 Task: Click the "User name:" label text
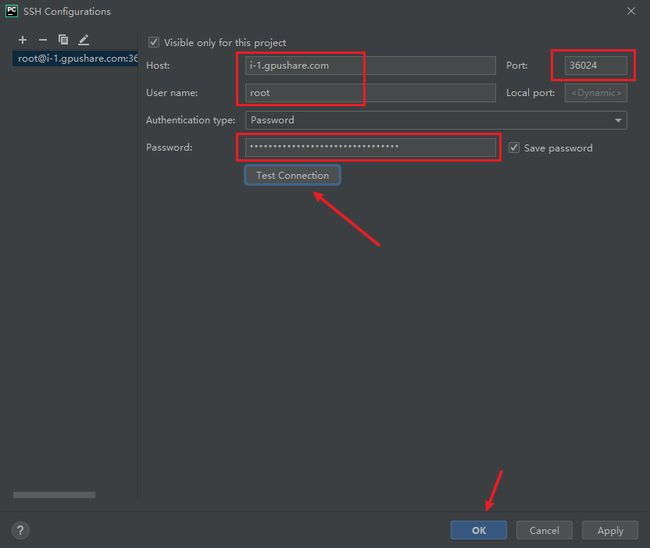172,93
